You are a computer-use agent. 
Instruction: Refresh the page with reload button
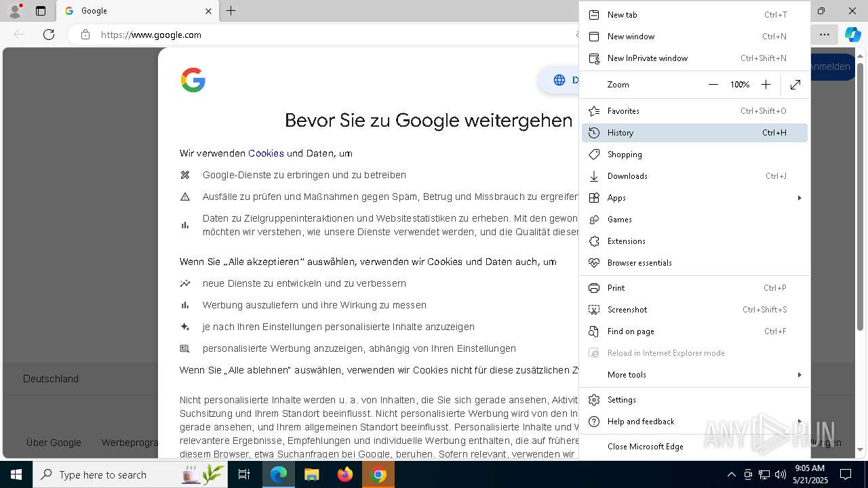click(x=49, y=35)
